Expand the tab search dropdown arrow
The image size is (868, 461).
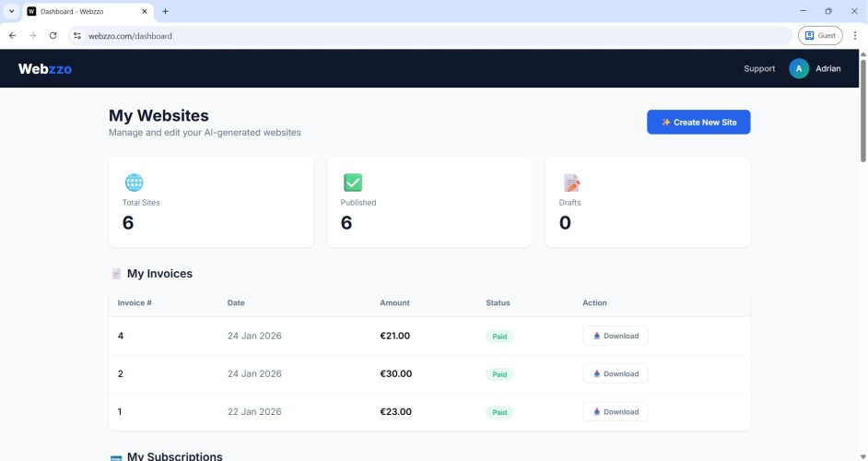click(x=11, y=11)
